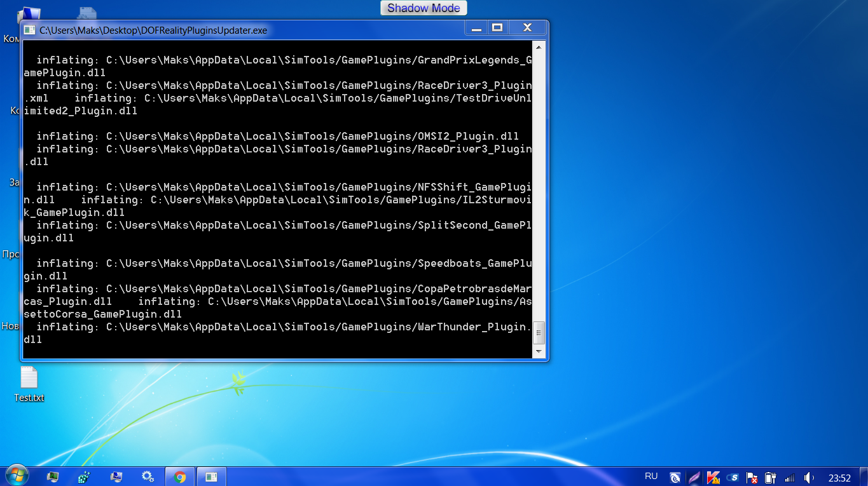Click the SplitSecond_GamePl inflating line
Screen dimensions: 868x486
coord(284,225)
